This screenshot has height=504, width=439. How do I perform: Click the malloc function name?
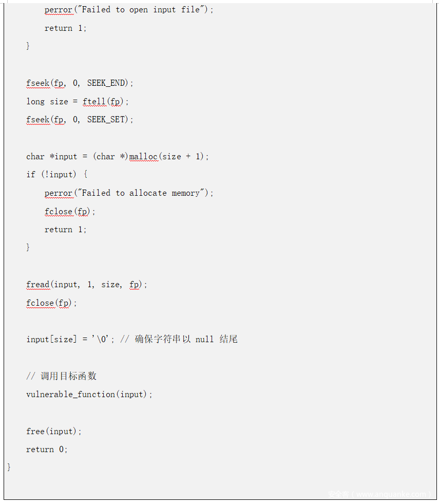[x=143, y=157]
